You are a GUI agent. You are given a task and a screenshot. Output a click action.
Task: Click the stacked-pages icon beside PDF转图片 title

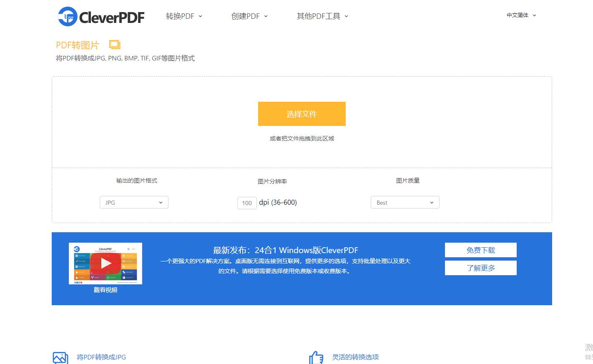[114, 44]
